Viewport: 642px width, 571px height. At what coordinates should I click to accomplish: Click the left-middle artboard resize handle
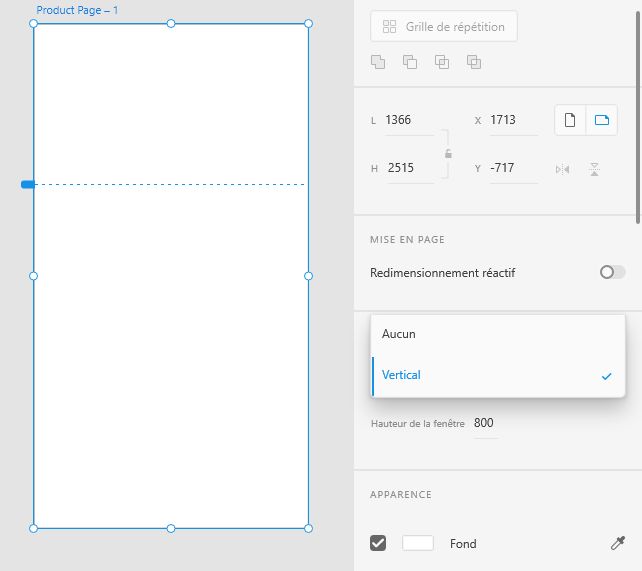(34, 276)
